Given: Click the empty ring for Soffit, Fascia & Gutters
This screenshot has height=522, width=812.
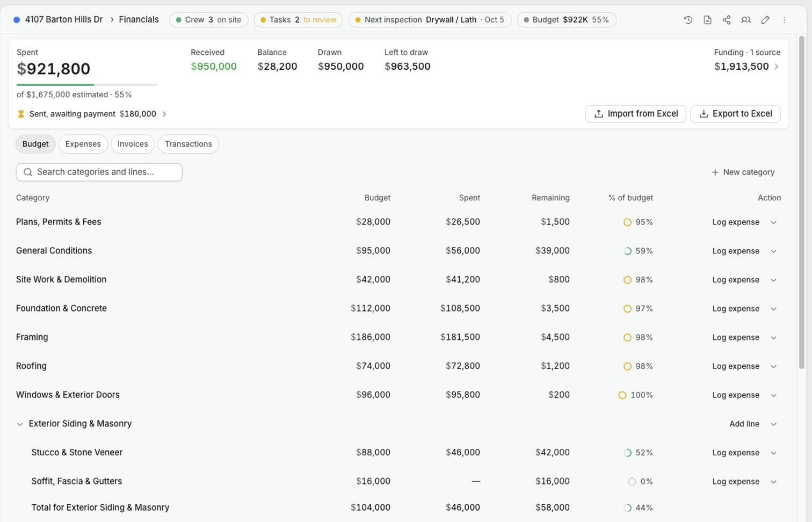Looking at the screenshot, I should pyautogui.click(x=632, y=482).
